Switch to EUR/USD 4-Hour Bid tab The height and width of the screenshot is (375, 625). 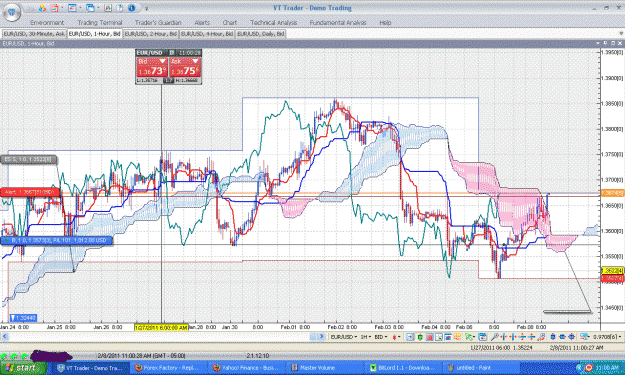[x=207, y=34]
